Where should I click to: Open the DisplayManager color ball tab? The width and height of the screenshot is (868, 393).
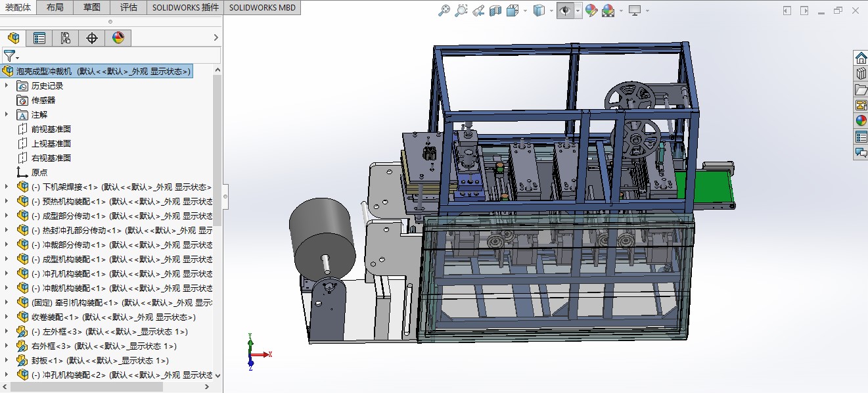point(118,38)
